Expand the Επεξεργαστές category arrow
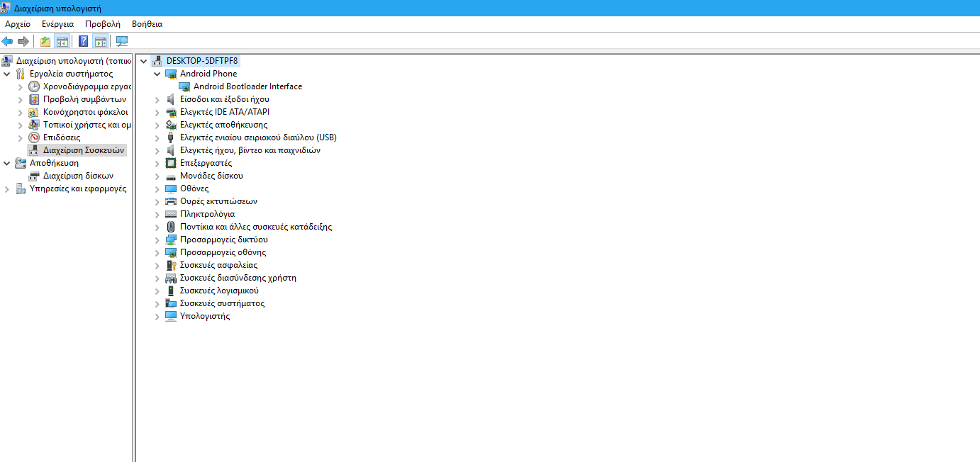Screen dimensions: 980x462 [157, 163]
